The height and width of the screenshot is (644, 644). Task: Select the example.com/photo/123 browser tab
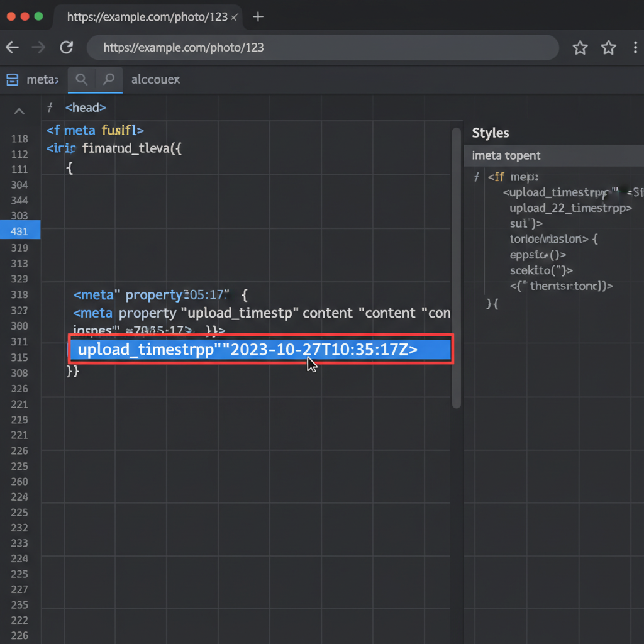point(148,17)
